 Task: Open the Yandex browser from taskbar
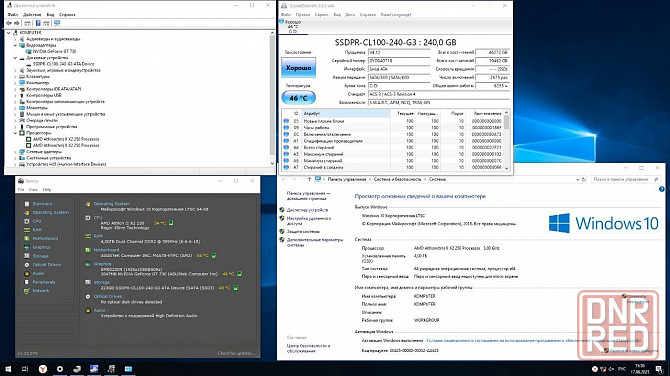pos(42,369)
